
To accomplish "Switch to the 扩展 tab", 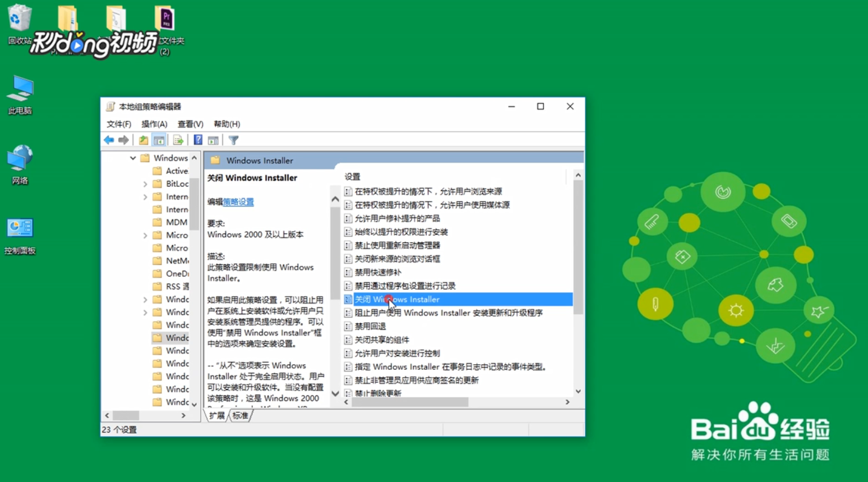I will (x=216, y=416).
